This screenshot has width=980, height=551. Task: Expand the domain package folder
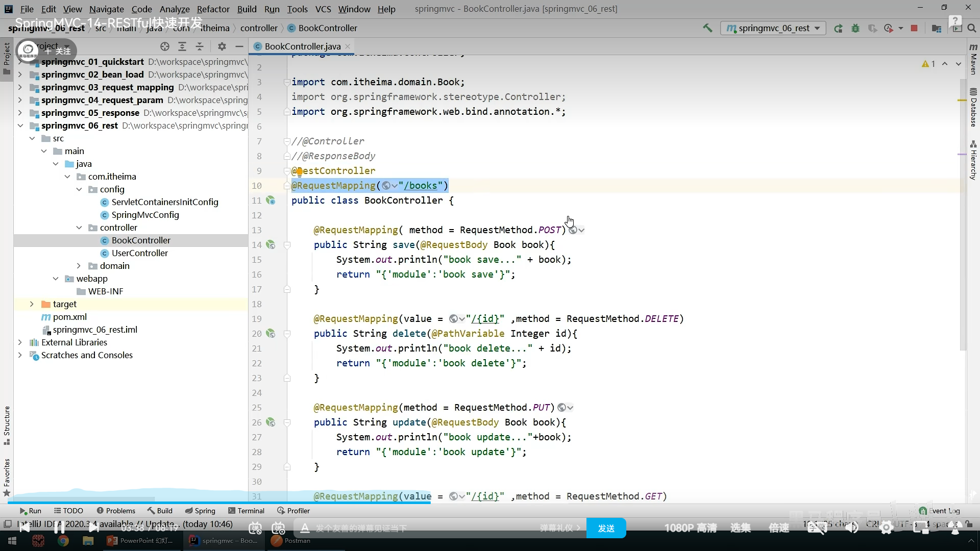79,266
